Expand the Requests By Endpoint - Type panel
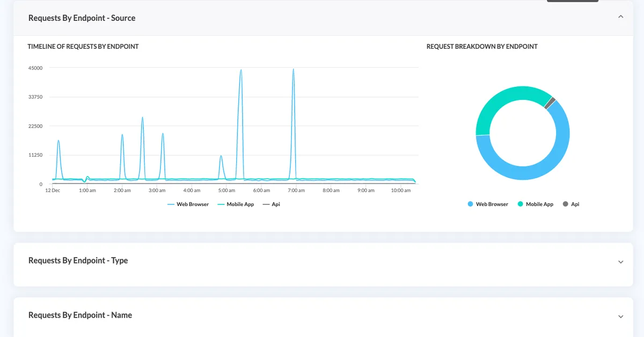 [620, 262]
